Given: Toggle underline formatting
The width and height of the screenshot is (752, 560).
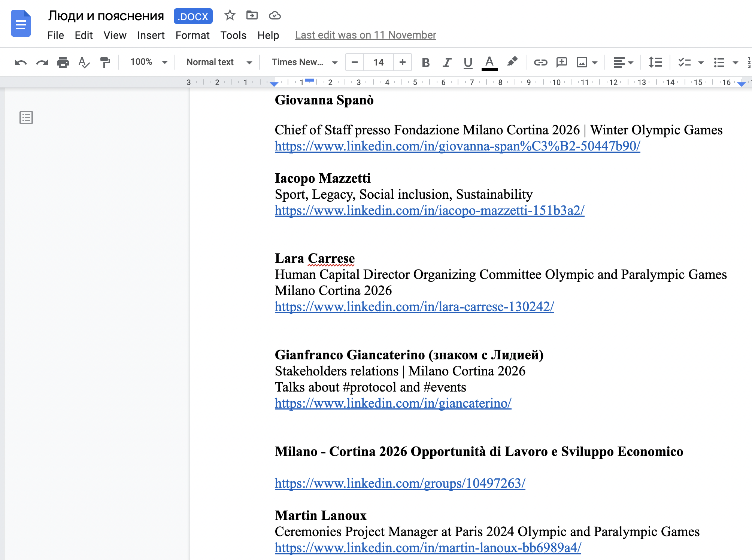Looking at the screenshot, I should click(x=468, y=63).
